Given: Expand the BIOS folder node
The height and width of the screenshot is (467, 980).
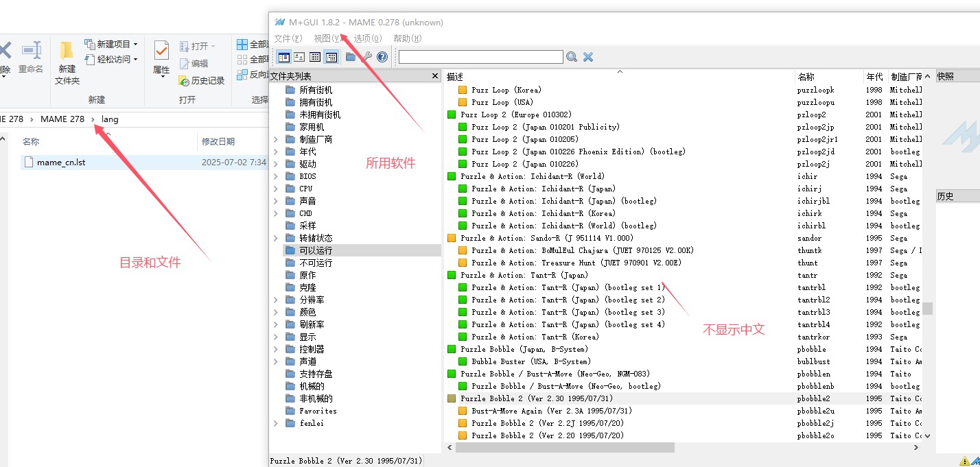Looking at the screenshot, I should (276, 176).
